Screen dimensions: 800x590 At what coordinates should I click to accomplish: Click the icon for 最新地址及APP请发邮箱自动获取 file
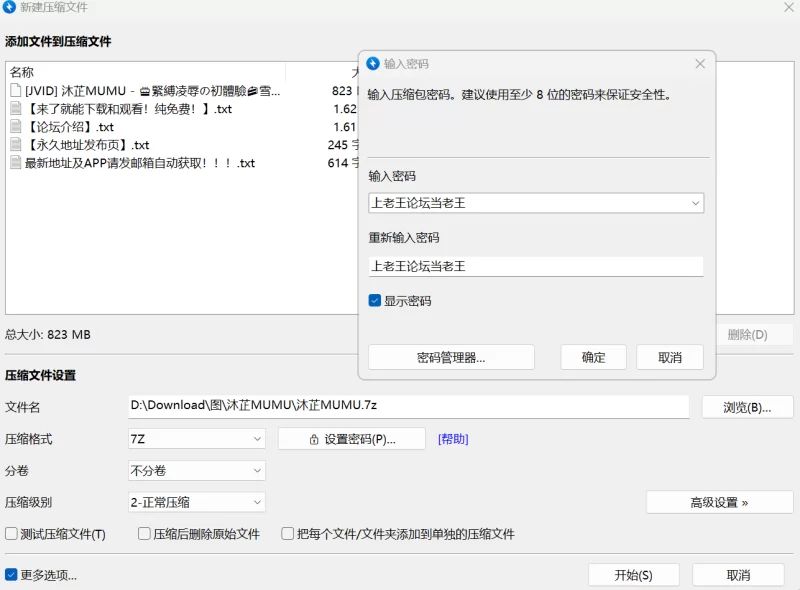click(15, 163)
